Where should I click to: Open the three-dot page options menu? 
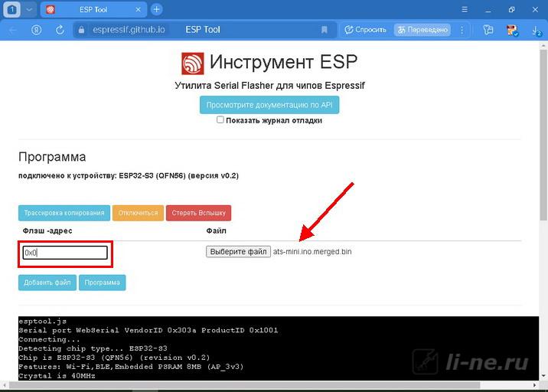pos(462,30)
